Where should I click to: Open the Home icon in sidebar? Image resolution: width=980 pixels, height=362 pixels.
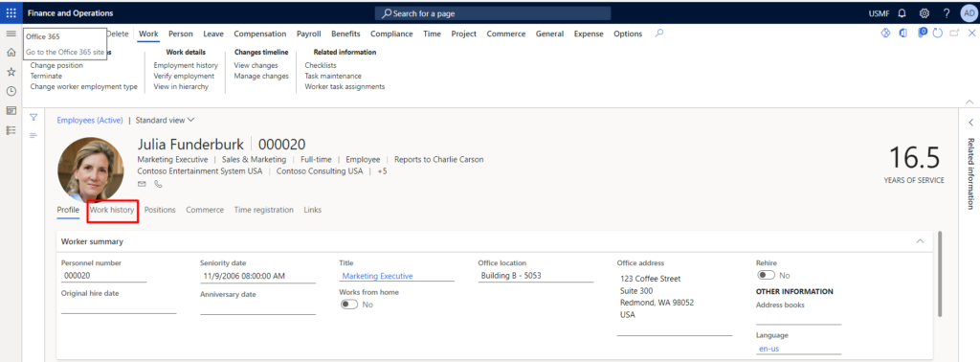coord(11,53)
